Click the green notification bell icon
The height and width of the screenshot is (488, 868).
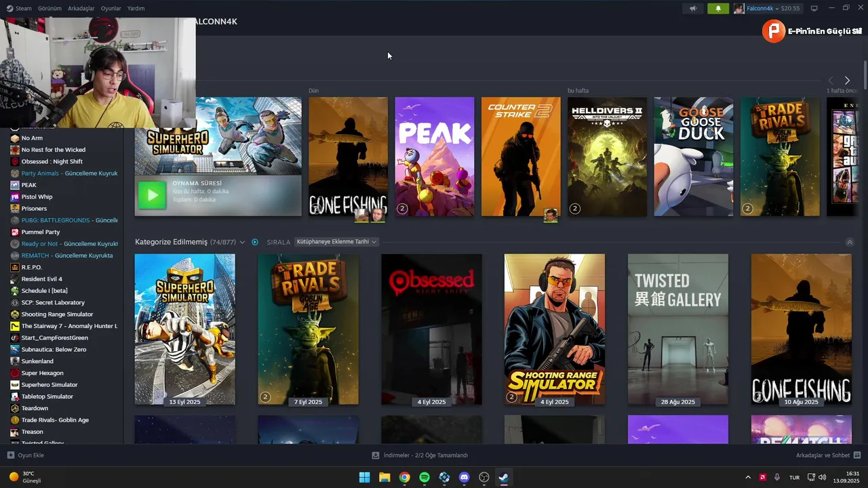coord(718,8)
